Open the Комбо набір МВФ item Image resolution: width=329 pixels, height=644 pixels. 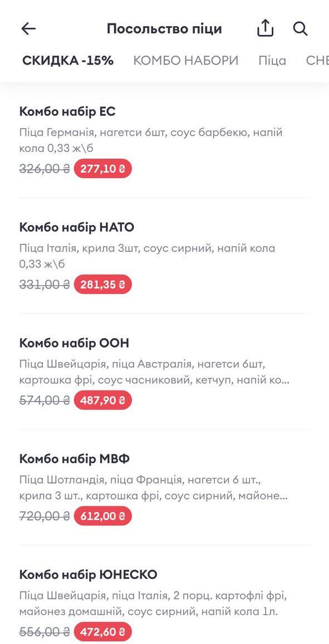(x=164, y=487)
